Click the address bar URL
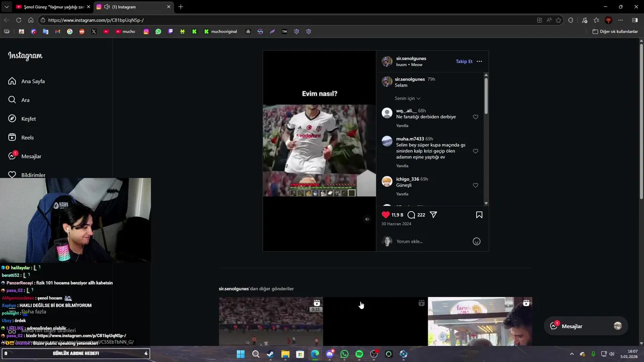Screen dimensions: 644x362 point(96,20)
